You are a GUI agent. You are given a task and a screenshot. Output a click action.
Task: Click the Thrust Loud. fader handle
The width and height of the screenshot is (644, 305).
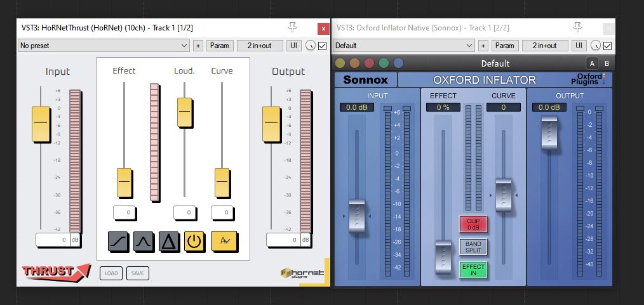click(x=184, y=112)
